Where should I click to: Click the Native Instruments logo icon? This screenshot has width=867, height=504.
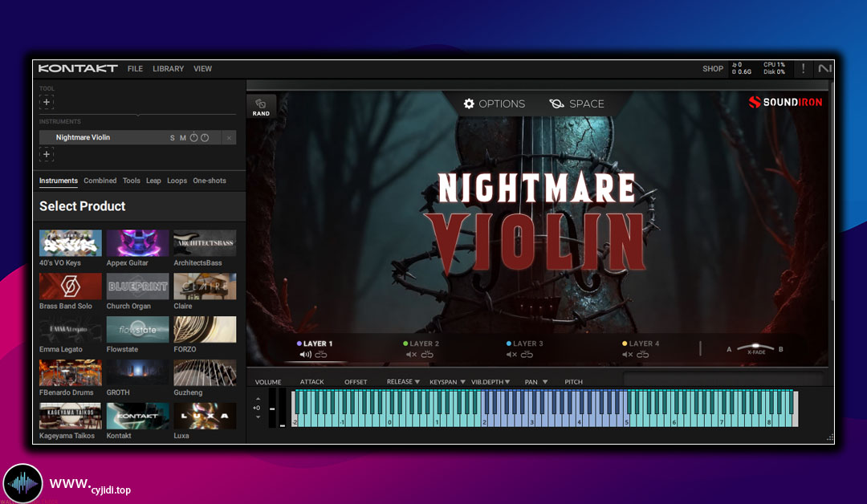point(824,68)
